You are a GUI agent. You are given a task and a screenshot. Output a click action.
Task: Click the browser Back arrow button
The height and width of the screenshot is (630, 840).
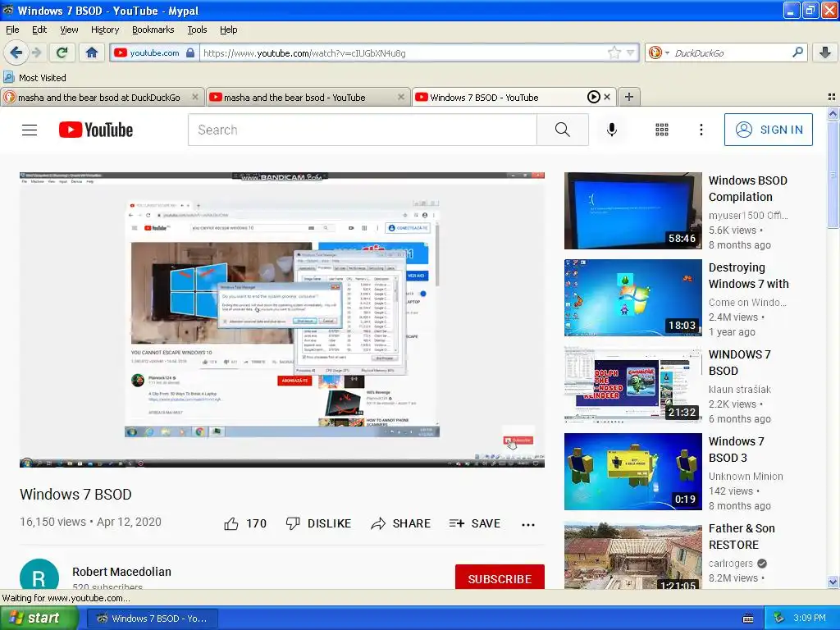(x=16, y=52)
